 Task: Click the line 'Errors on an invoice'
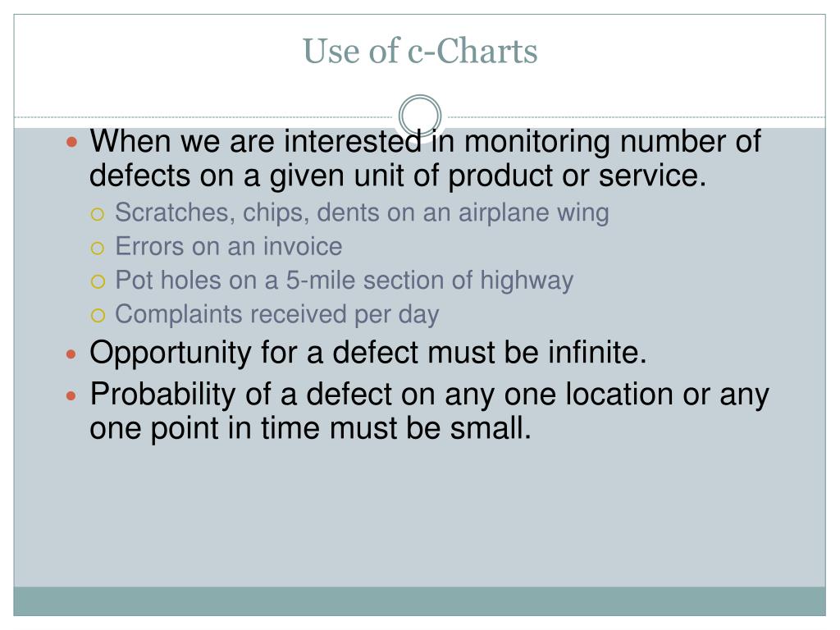coord(229,246)
